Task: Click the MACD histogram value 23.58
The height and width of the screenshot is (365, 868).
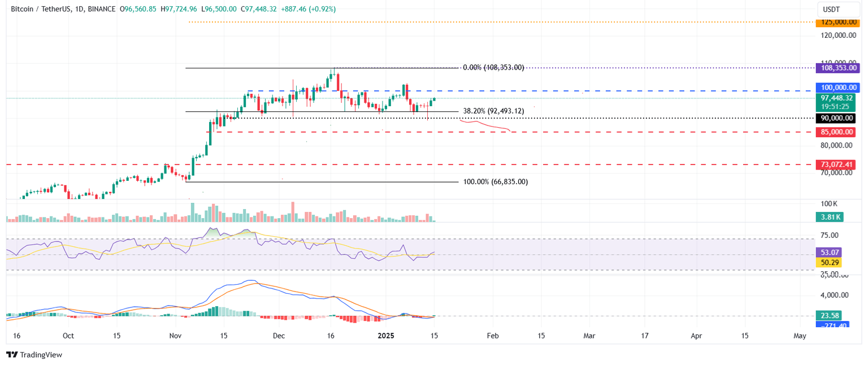Action: (828, 315)
